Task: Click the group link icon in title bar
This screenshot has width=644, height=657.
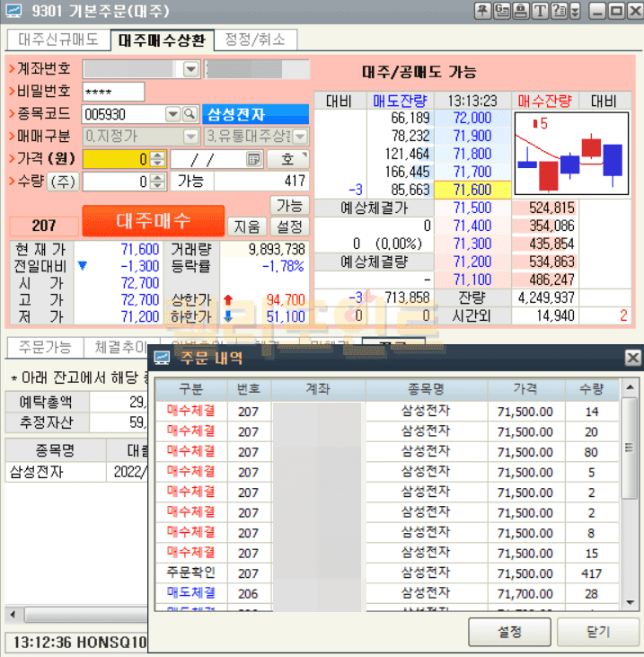Action: click(x=502, y=11)
